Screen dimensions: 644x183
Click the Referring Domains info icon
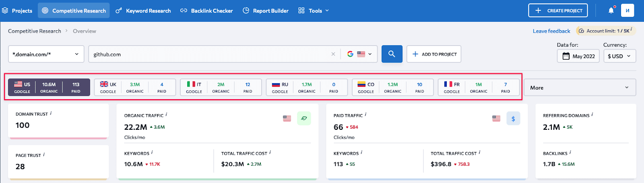pyautogui.click(x=592, y=115)
